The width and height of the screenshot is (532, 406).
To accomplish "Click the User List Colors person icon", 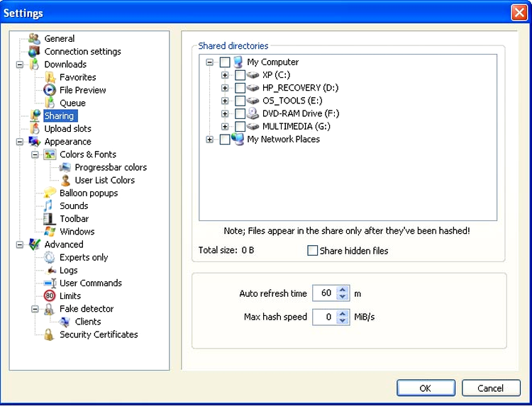I will 65,180.
